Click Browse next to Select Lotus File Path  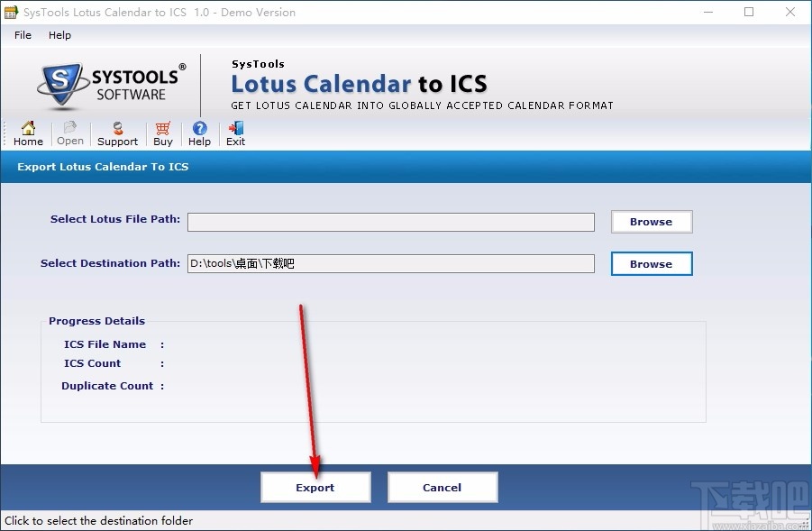pyautogui.click(x=651, y=221)
